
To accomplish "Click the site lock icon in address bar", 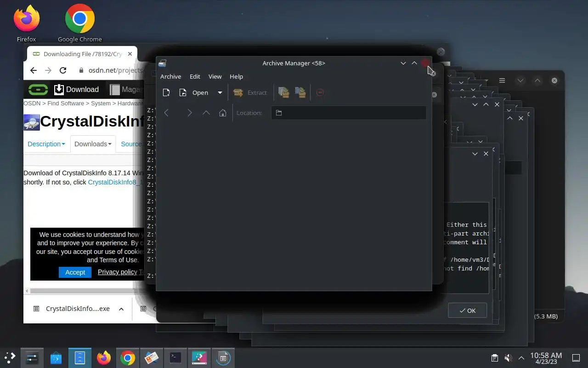I will click(81, 70).
